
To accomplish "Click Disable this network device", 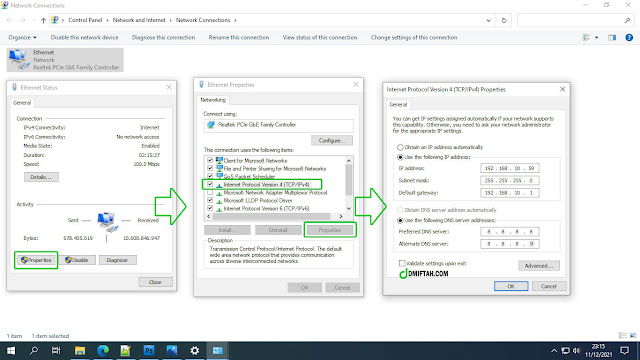I will [x=84, y=38].
